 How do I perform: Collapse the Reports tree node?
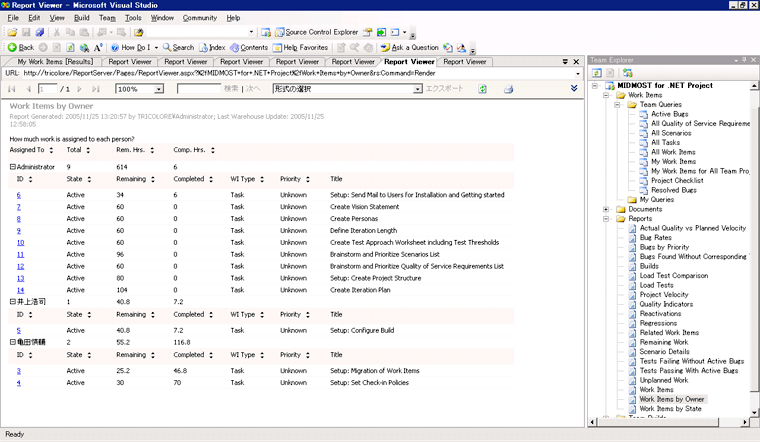click(x=606, y=219)
